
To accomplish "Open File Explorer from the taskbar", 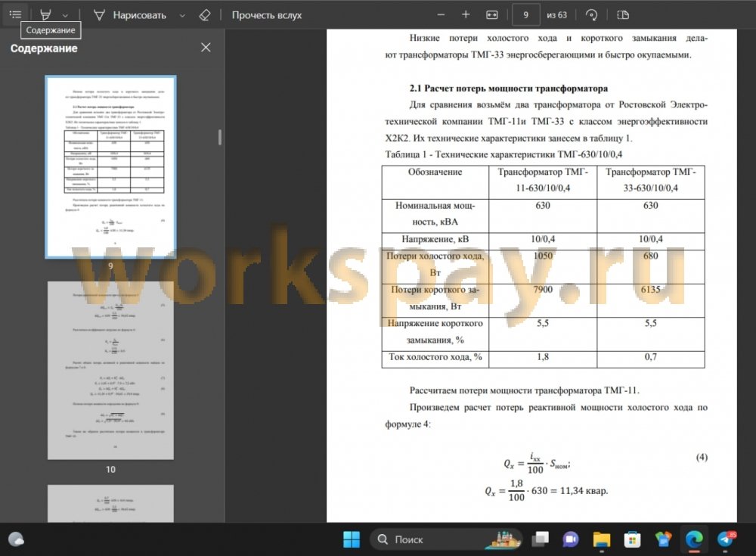I will 602,539.
